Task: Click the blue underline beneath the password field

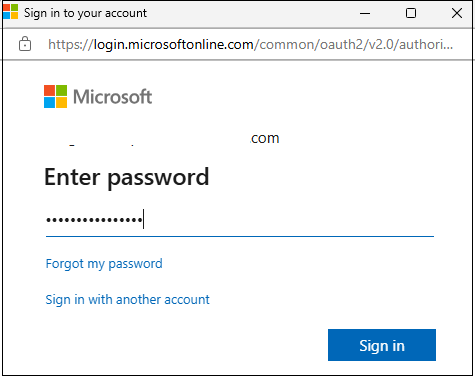Action: click(240, 236)
